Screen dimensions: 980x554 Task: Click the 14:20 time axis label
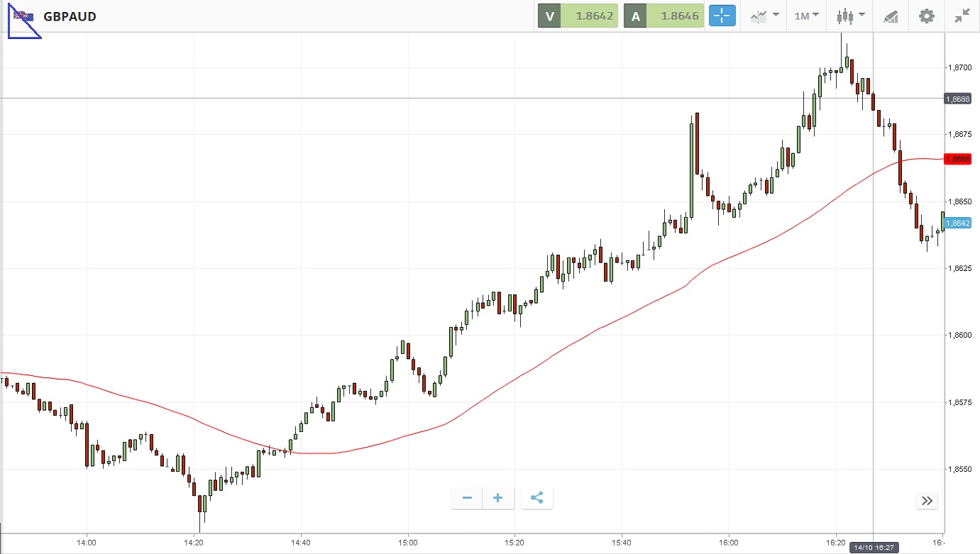194,543
